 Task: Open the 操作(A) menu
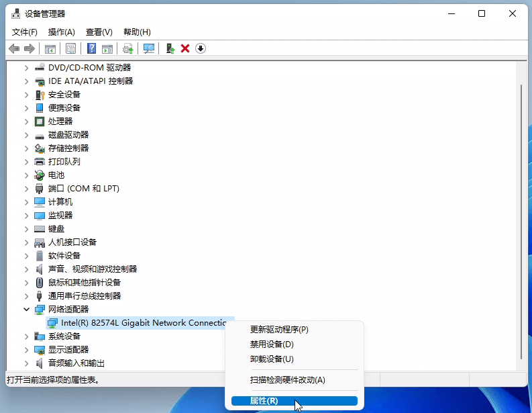(x=61, y=32)
